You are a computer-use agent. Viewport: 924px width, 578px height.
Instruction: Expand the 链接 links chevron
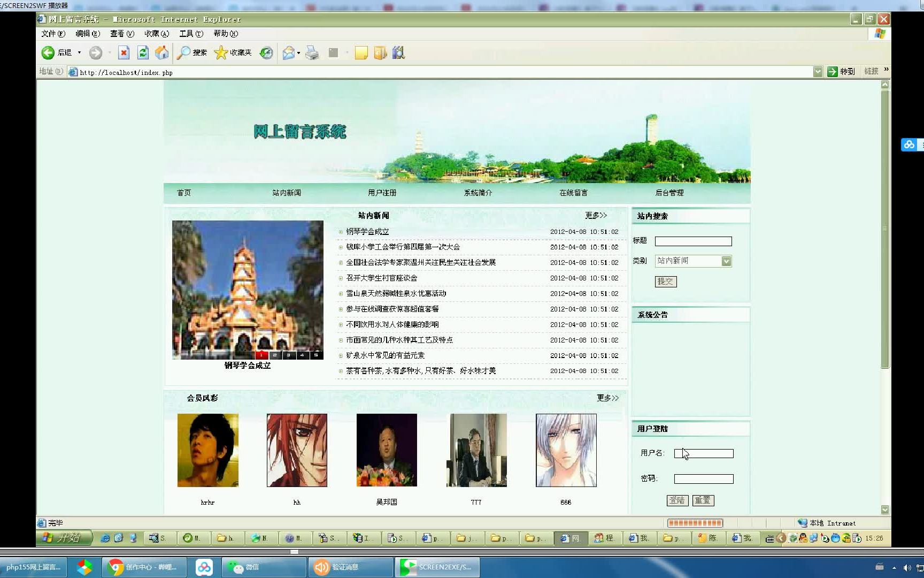[x=886, y=70]
